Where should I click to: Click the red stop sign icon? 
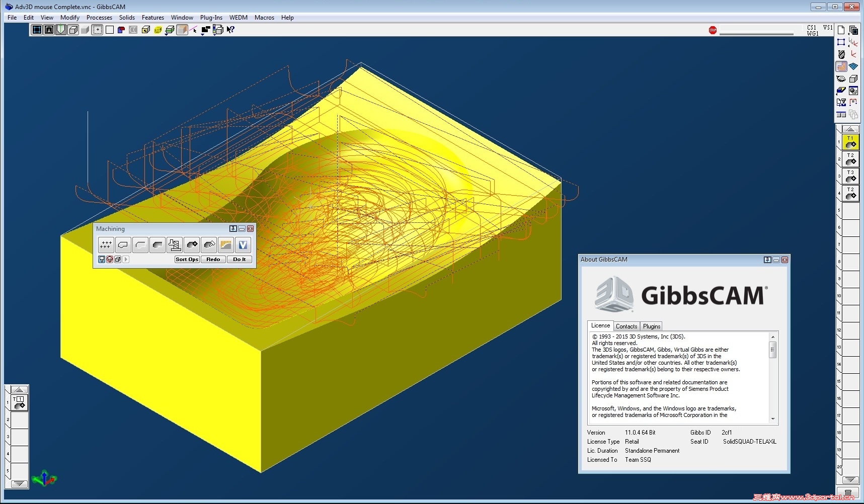point(713,30)
